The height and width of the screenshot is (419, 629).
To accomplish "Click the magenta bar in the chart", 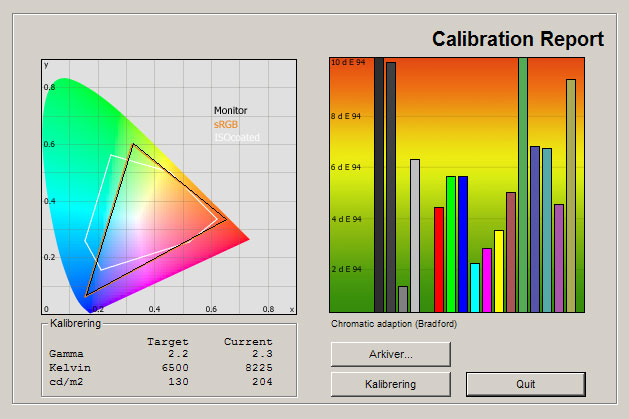I will coord(487,280).
